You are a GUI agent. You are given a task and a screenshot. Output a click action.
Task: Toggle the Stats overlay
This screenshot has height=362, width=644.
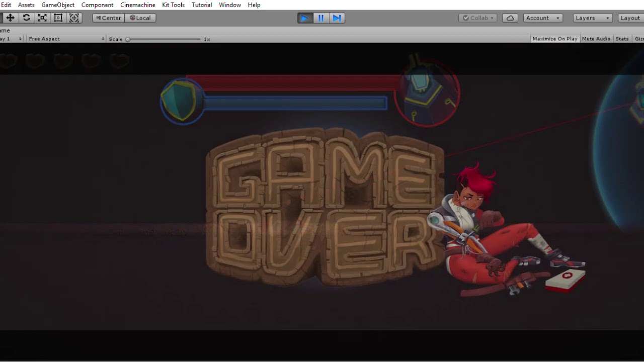click(x=622, y=39)
